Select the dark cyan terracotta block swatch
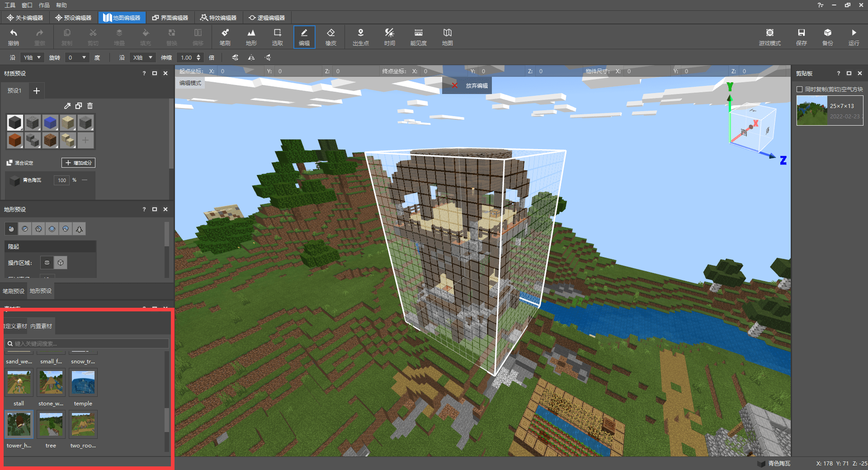The height and width of the screenshot is (470, 868). [15, 122]
